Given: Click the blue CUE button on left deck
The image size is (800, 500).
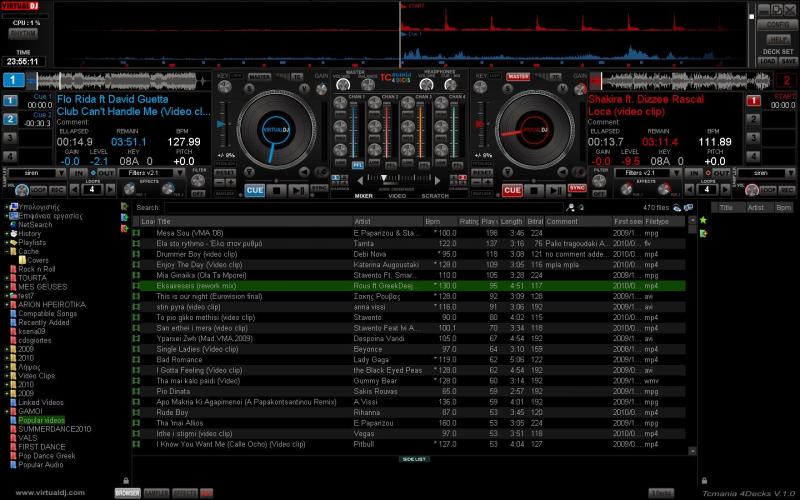Looking at the screenshot, I should pos(255,190).
